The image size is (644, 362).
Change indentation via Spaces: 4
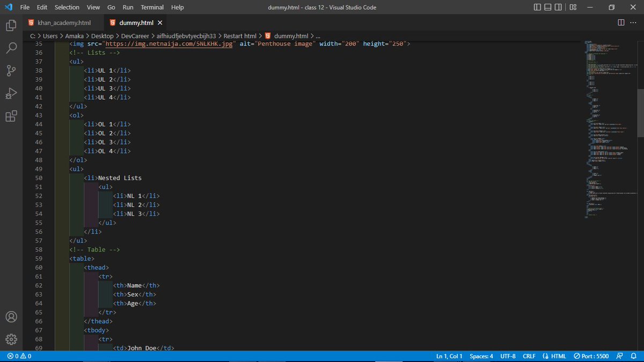pos(481,356)
